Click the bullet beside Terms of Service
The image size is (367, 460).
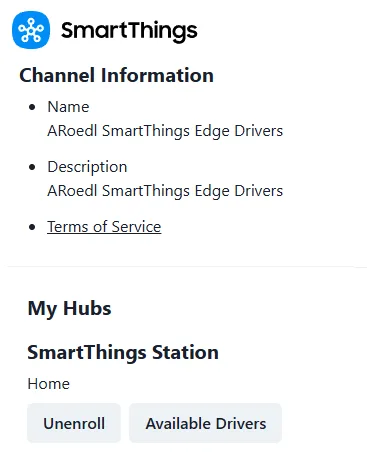click(32, 227)
